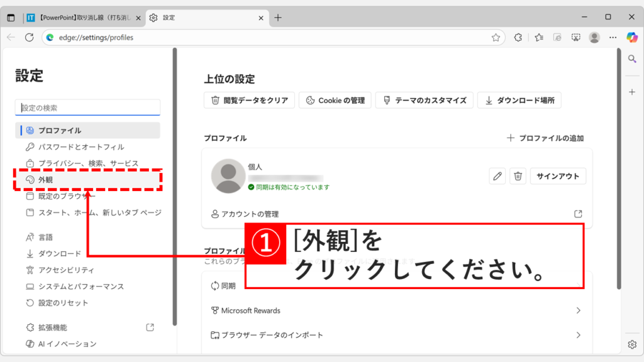Click the 設定の検索 search field
The height and width of the screenshot is (362, 644).
pyautogui.click(x=87, y=107)
